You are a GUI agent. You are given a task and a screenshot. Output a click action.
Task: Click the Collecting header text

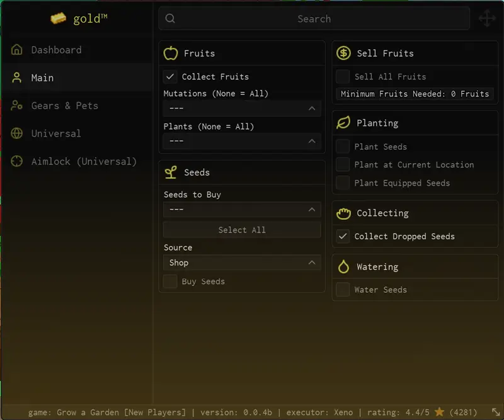pyautogui.click(x=382, y=213)
